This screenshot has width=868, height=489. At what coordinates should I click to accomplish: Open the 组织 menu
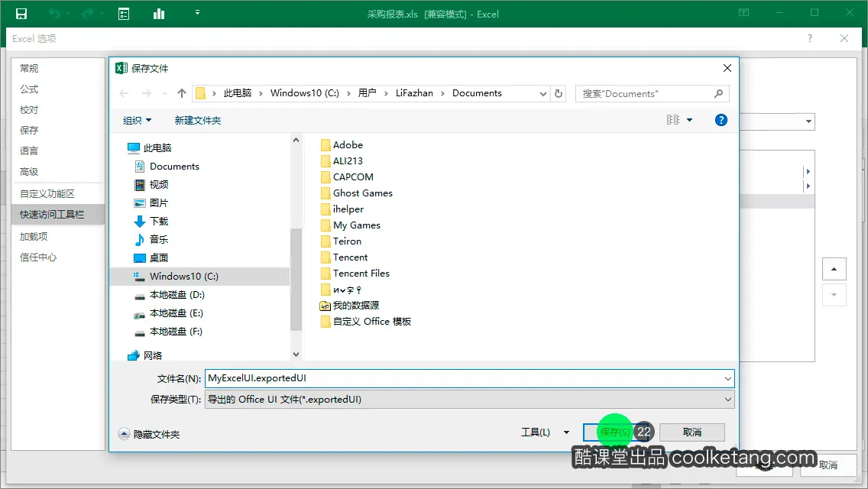137,120
